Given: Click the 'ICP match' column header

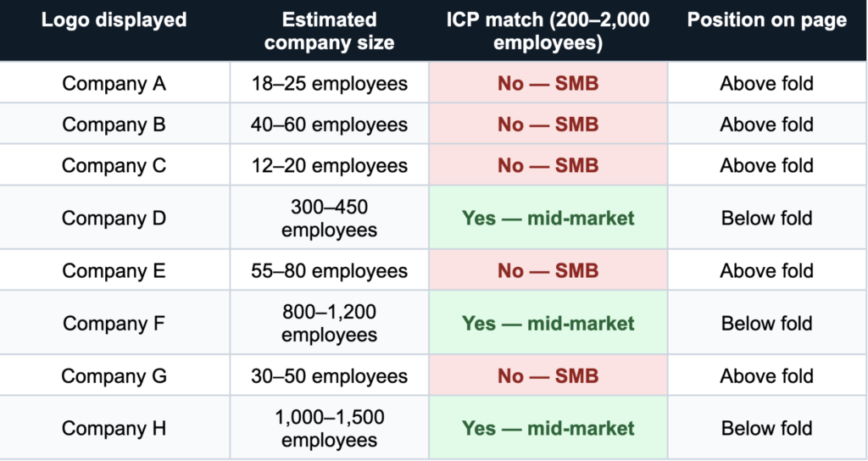Looking at the screenshot, I should 548,31.
